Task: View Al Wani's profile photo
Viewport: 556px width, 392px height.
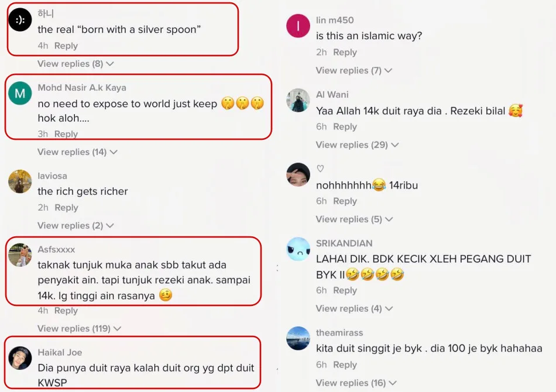Action: click(298, 100)
